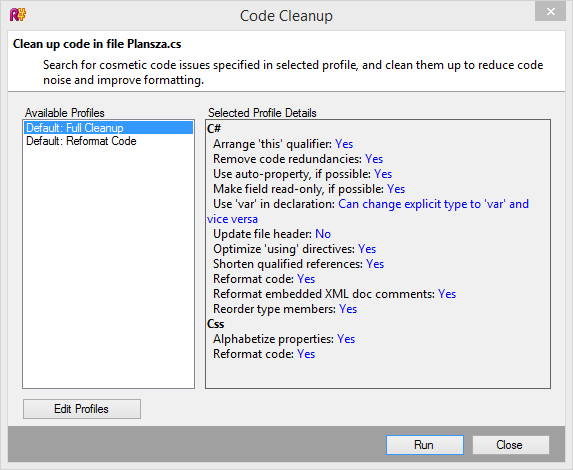Click the Use auto-property Yes value
Image resolution: width=573 pixels, height=470 pixels.
[383, 174]
